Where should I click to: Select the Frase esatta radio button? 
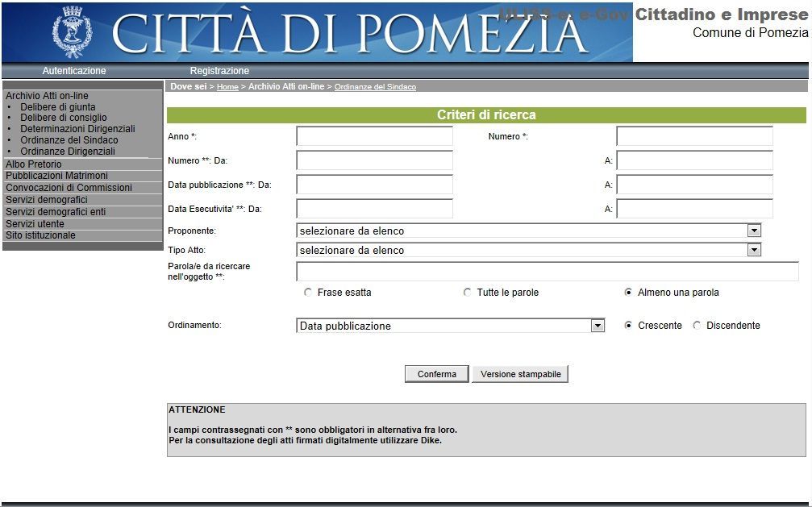308,293
